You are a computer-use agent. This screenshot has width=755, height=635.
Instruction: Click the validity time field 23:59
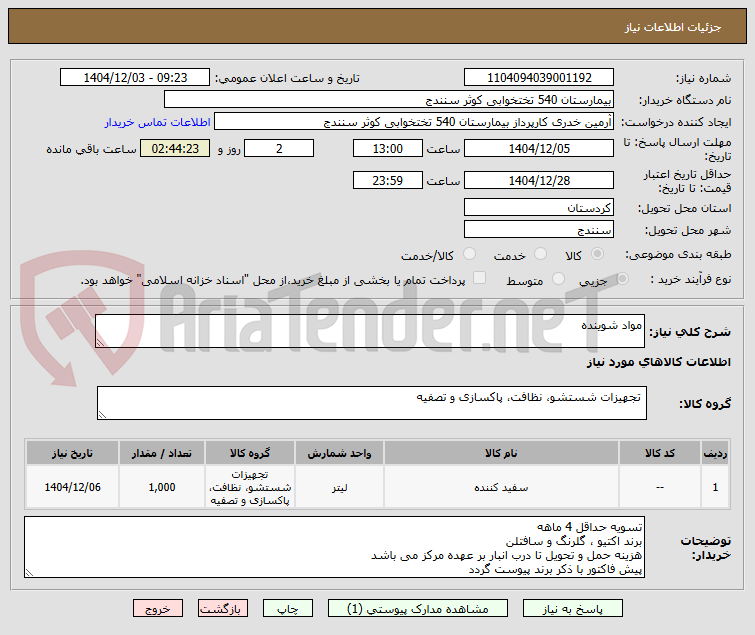[388, 181]
